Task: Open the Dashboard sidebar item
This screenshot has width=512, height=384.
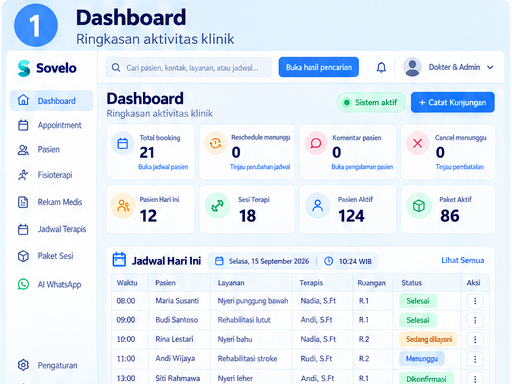Action: pos(51,100)
